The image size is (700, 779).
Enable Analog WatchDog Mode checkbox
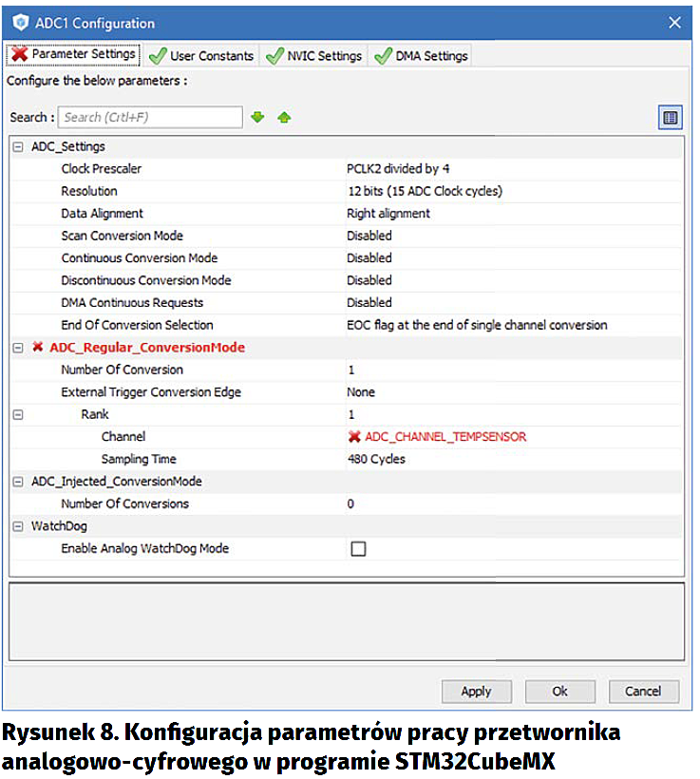358,548
